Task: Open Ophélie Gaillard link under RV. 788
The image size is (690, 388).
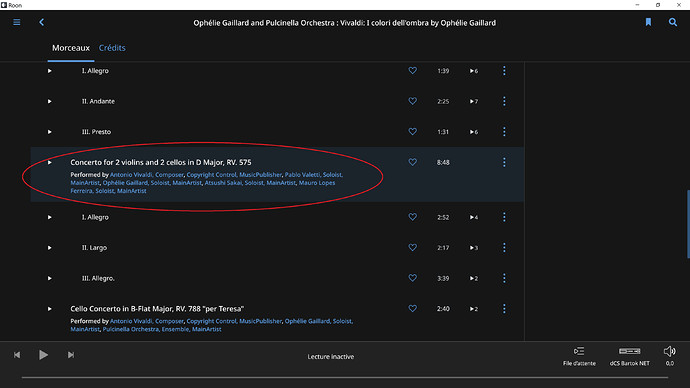Action: point(307,321)
